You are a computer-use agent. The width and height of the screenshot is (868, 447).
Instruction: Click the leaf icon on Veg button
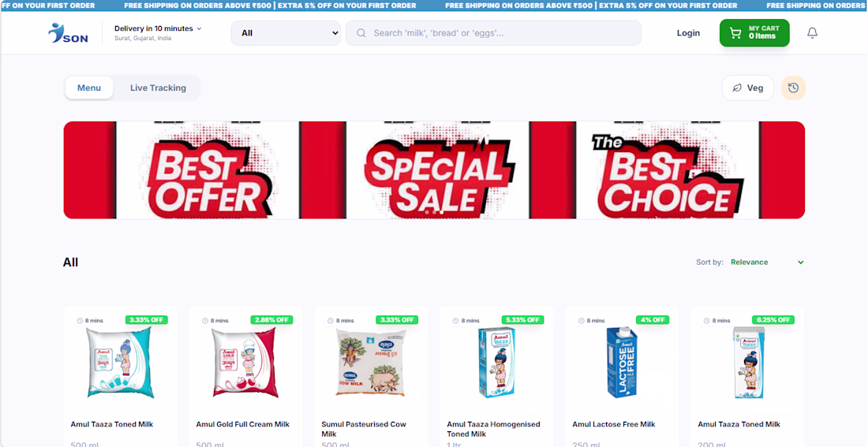tap(737, 88)
